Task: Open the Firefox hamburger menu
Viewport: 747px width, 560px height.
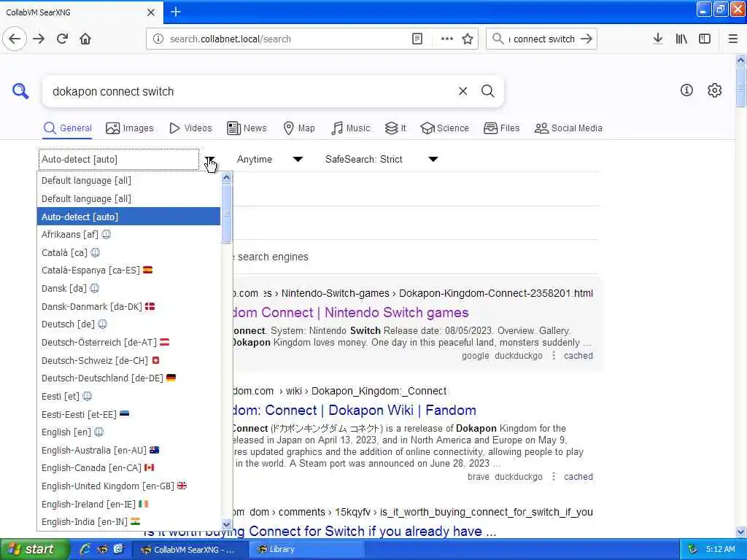Action: pyautogui.click(x=733, y=39)
